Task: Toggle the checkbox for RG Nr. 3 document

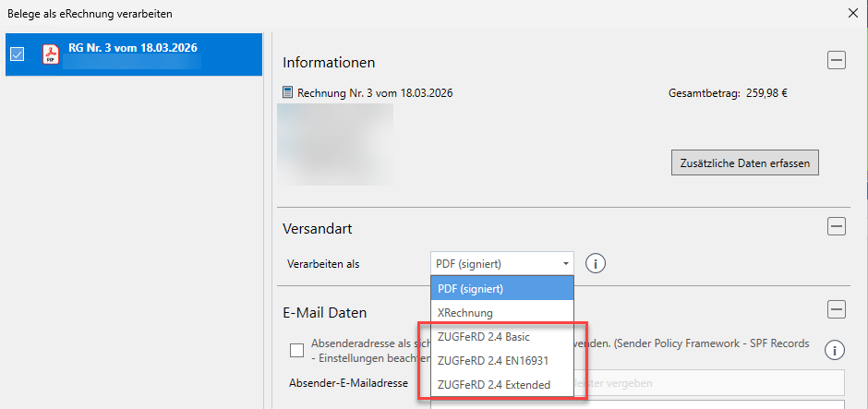Action: pos(18,54)
